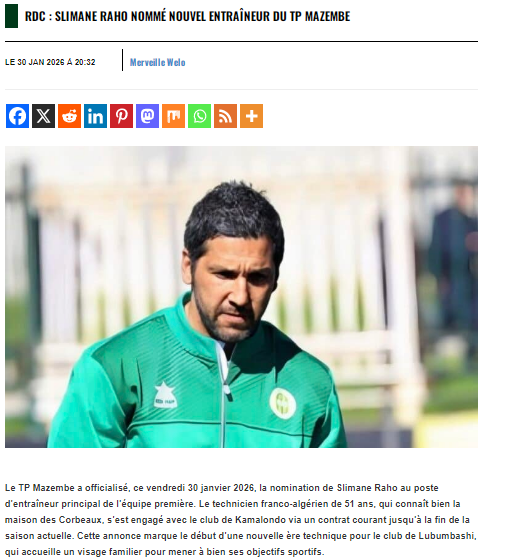Open the RSS feed icon

(x=225, y=116)
